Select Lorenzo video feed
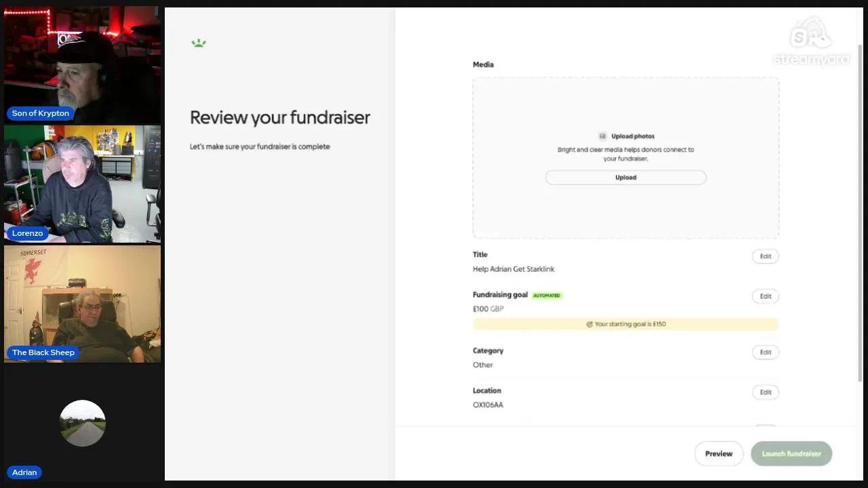The width and height of the screenshot is (868, 488). pyautogui.click(x=83, y=184)
